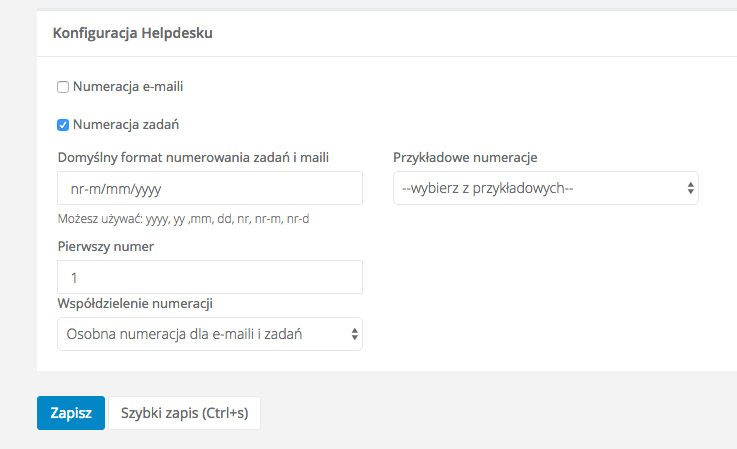Viewport: 737px width, 449px height.
Task: Expand the Współdzielenie numeracji dropdown
Action: [x=200, y=334]
